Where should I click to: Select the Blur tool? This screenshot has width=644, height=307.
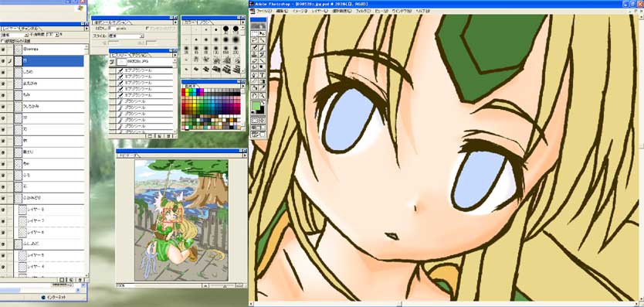(x=255, y=67)
